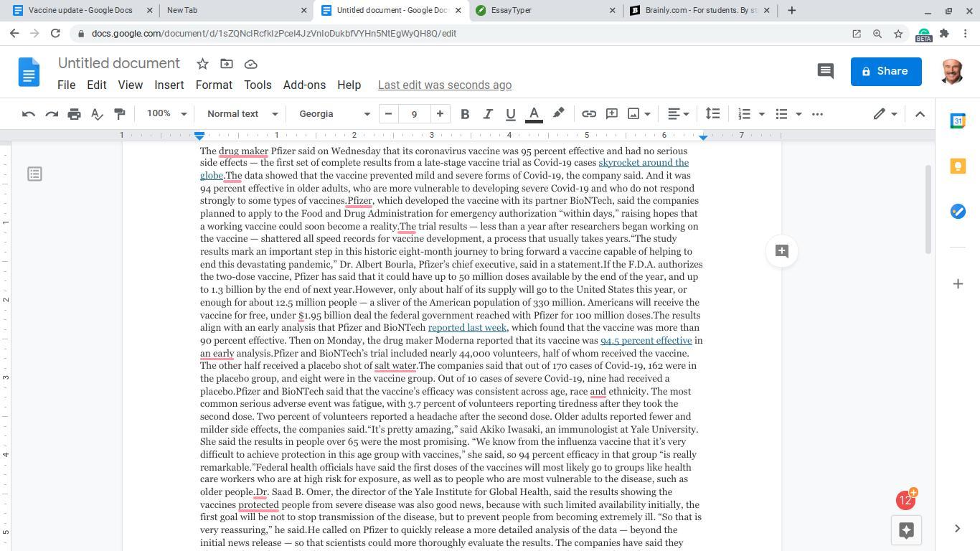Viewport: 980px width, 551px height.
Task: Open 'Last edit was seconds ago' history
Action: [445, 85]
